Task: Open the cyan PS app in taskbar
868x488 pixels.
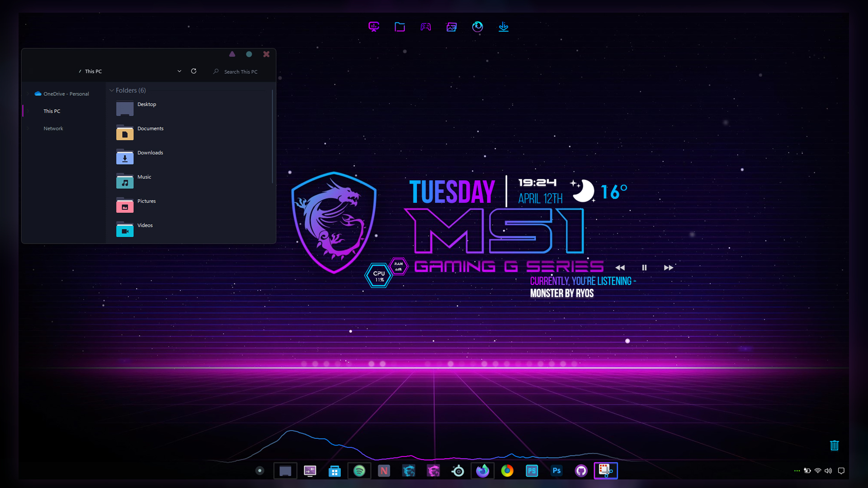Action: point(532,471)
